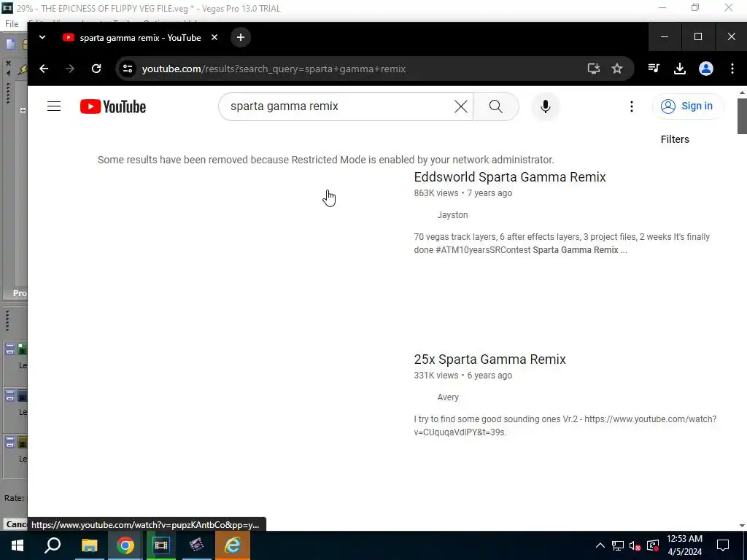The height and width of the screenshot is (560, 747).
Task: Close the sparta gamma remix tab
Action: pyautogui.click(x=214, y=38)
